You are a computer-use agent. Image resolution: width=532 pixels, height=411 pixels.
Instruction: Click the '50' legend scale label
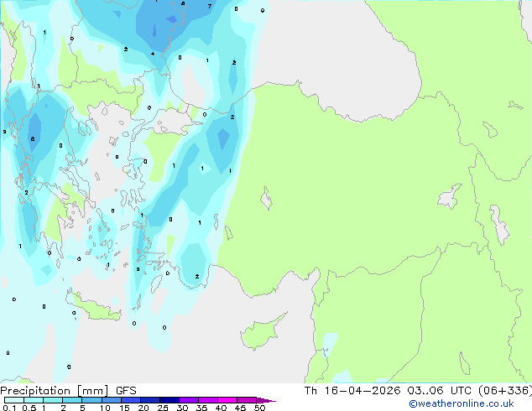[259, 408]
